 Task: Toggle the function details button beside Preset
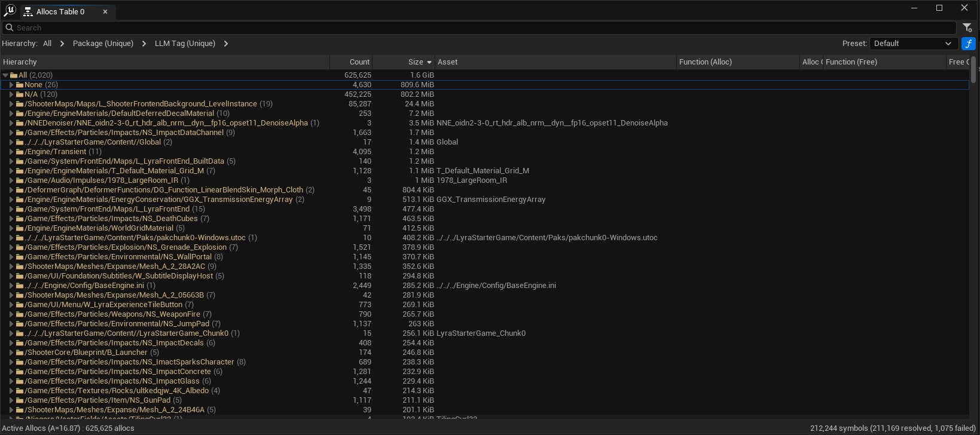click(x=968, y=44)
